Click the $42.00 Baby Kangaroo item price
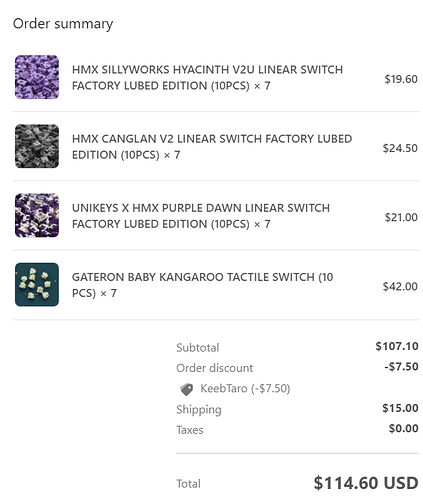This screenshot has width=423, height=500. click(x=400, y=286)
